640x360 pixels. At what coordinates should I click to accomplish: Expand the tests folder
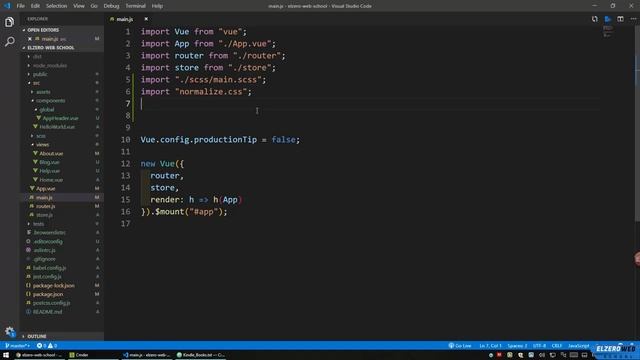click(38, 224)
